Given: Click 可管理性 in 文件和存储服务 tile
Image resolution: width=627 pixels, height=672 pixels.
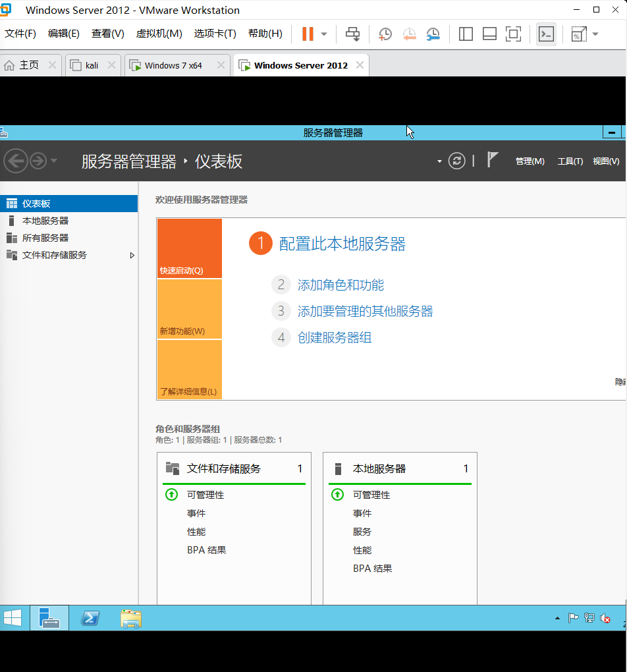Looking at the screenshot, I should [x=205, y=495].
